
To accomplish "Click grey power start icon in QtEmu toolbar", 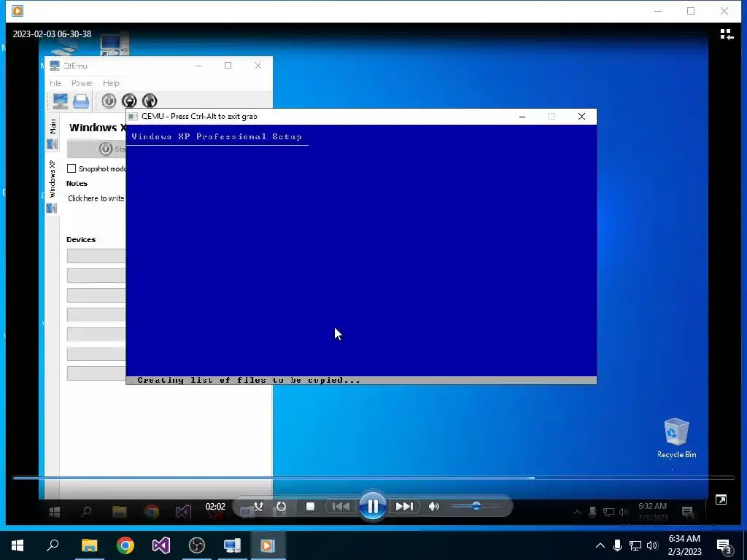I will click(x=109, y=101).
